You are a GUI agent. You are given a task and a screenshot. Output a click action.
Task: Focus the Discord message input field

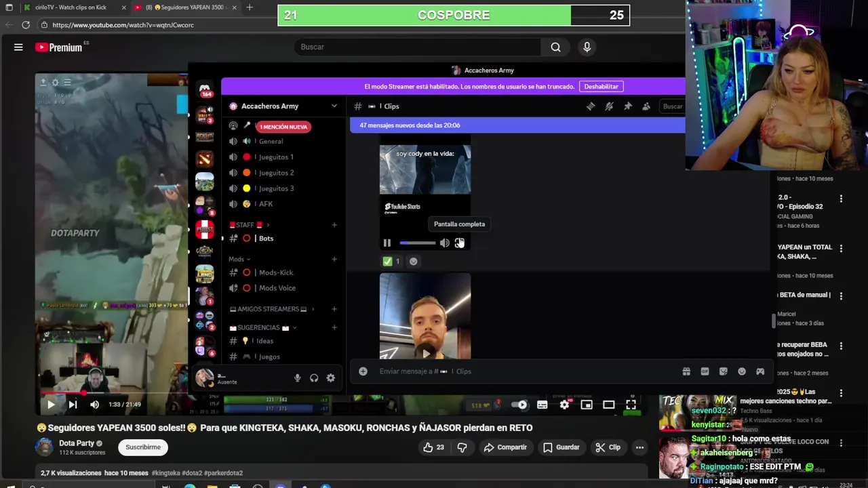pyautogui.click(x=522, y=371)
